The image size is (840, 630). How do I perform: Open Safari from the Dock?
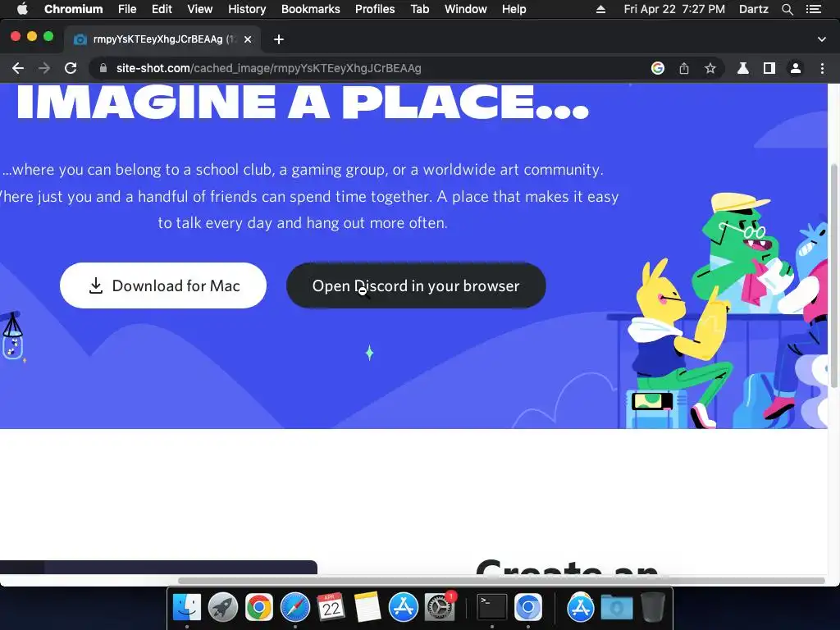pos(295,607)
